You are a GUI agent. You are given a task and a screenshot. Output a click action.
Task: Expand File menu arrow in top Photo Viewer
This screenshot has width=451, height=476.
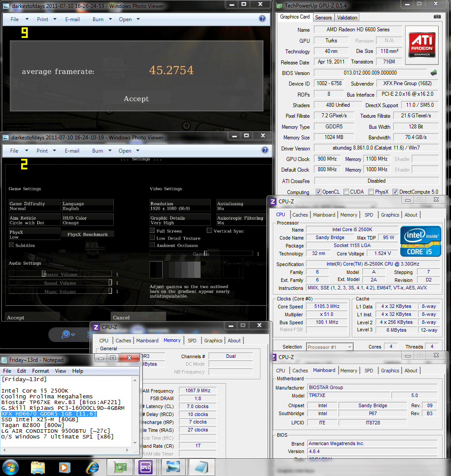tap(27, 19)
